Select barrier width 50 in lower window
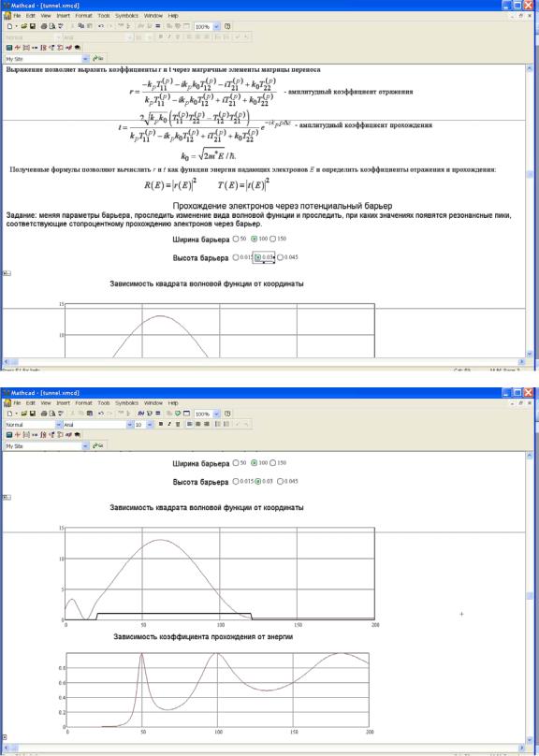Screen dimensions: 539x756 (x=236, y=463)
